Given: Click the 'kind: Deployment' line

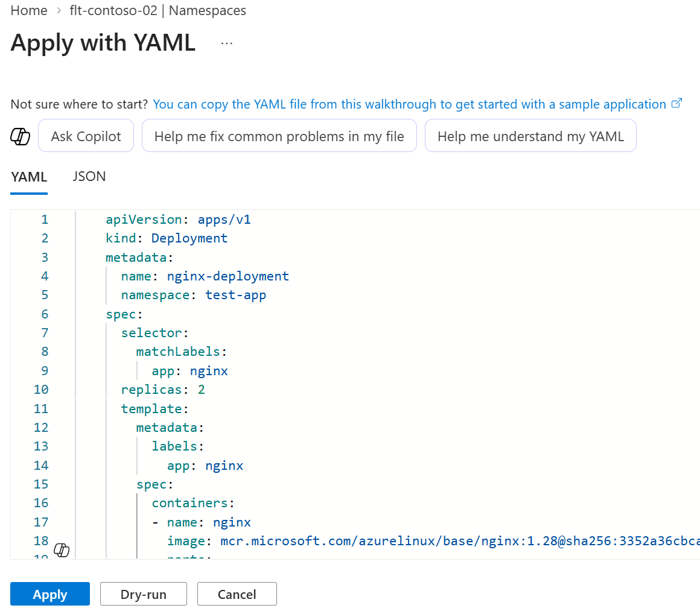Looking at the screenshot, I should 167,238.
